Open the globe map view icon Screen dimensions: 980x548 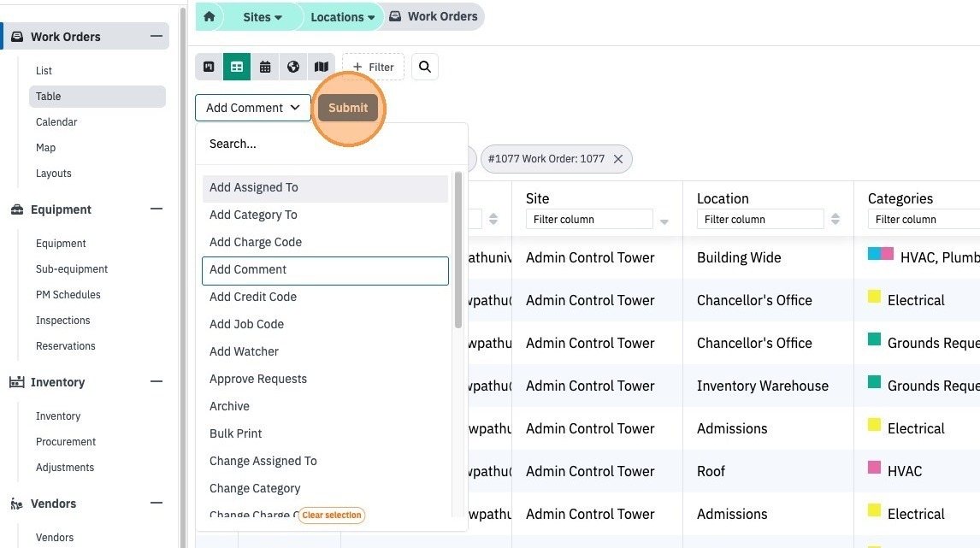[x=293, y=67]
